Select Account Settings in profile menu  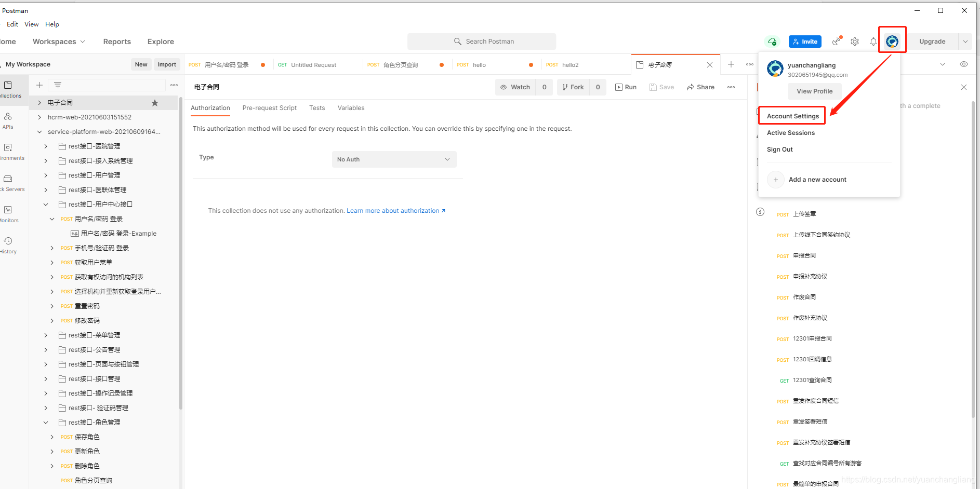point(793,116)
